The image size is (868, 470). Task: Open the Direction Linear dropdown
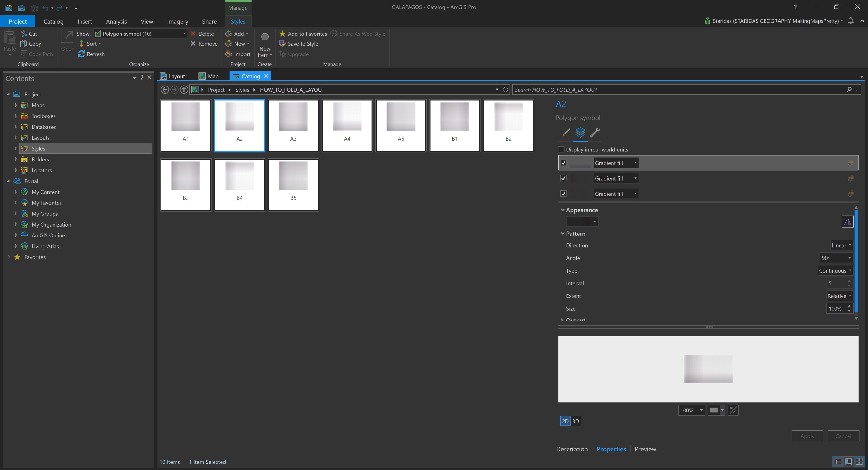point(841,245)
